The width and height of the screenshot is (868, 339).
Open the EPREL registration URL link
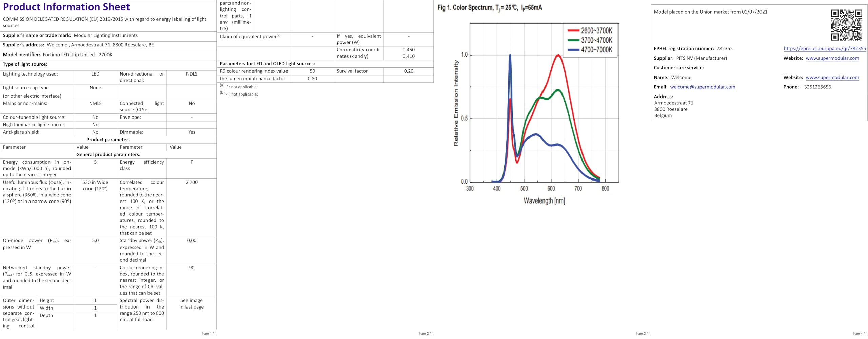825,49
